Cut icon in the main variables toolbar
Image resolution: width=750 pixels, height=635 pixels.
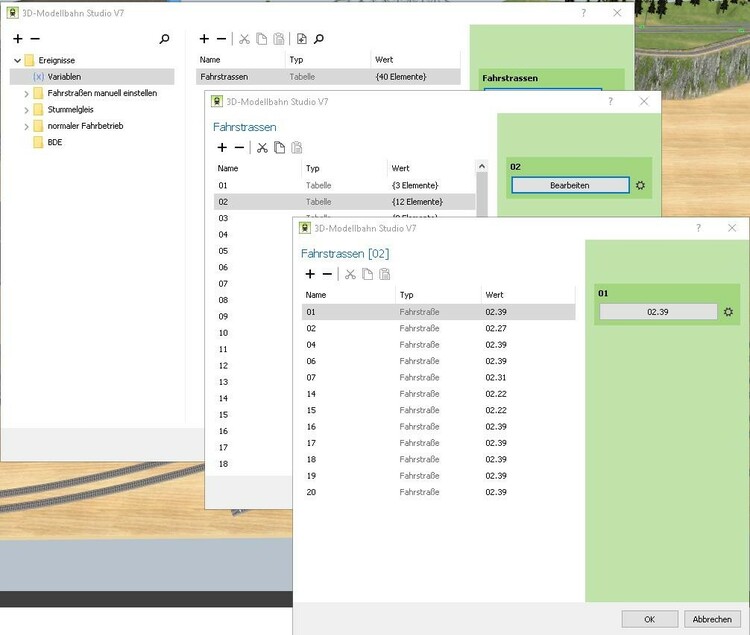tap(244, 39)
